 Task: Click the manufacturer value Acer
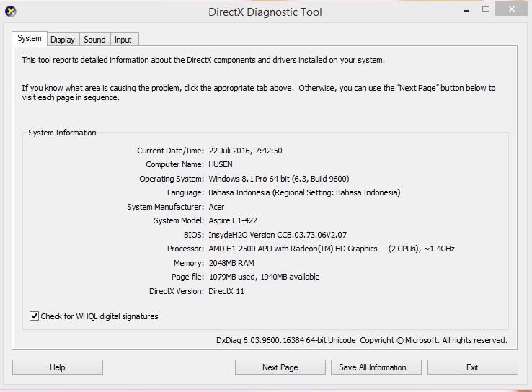point(216,207)
